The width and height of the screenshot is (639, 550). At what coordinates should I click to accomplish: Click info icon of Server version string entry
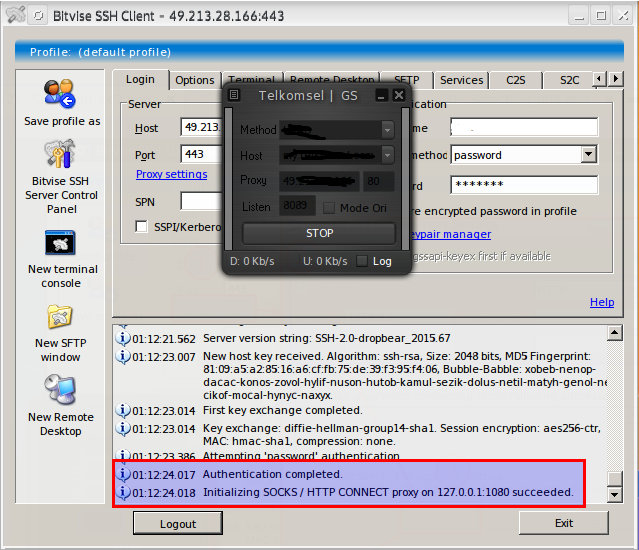pos(123,338)
